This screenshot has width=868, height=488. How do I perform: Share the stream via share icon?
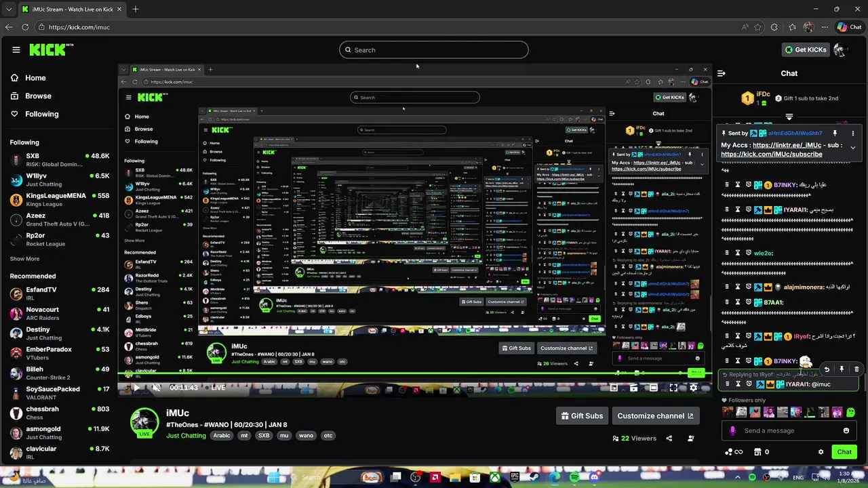pyautogui.click(x=669, y=439)
